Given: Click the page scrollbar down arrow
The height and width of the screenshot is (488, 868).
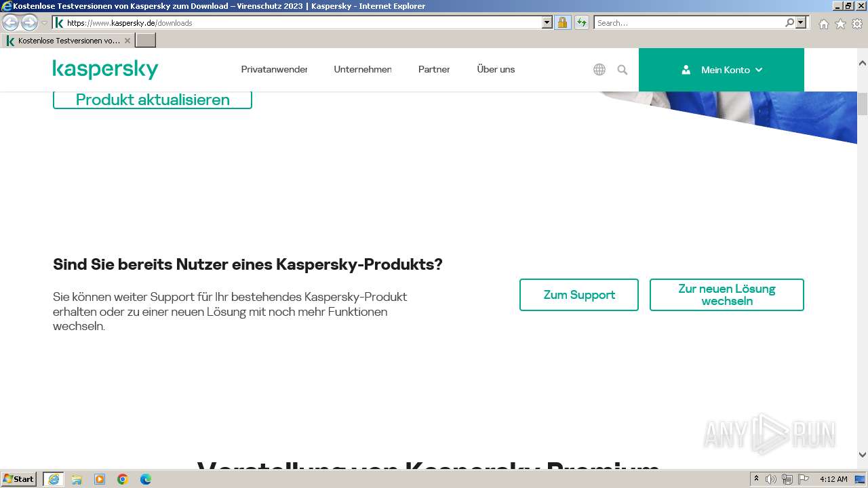Looking at the screenshot, I should pyautogui.click(x=863, y=455).
